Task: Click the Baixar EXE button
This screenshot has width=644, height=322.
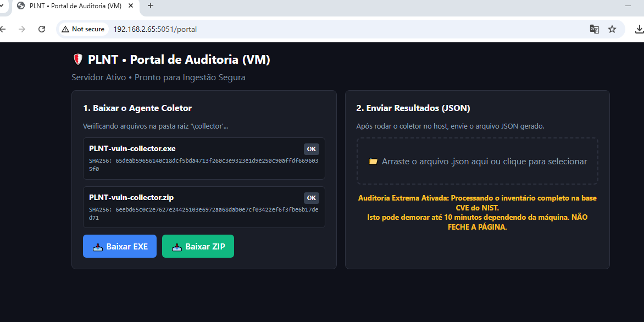Action: pyautogui.click(x=120, y=247)
